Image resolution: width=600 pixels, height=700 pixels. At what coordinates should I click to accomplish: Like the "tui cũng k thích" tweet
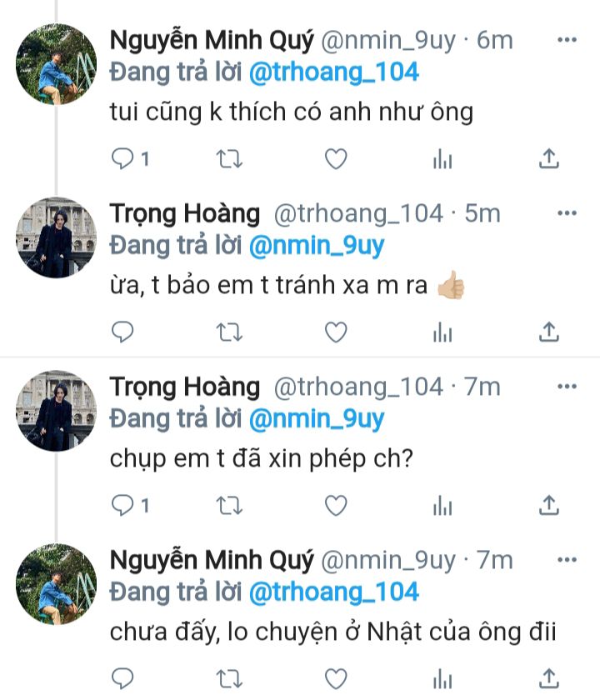[335, 159]
